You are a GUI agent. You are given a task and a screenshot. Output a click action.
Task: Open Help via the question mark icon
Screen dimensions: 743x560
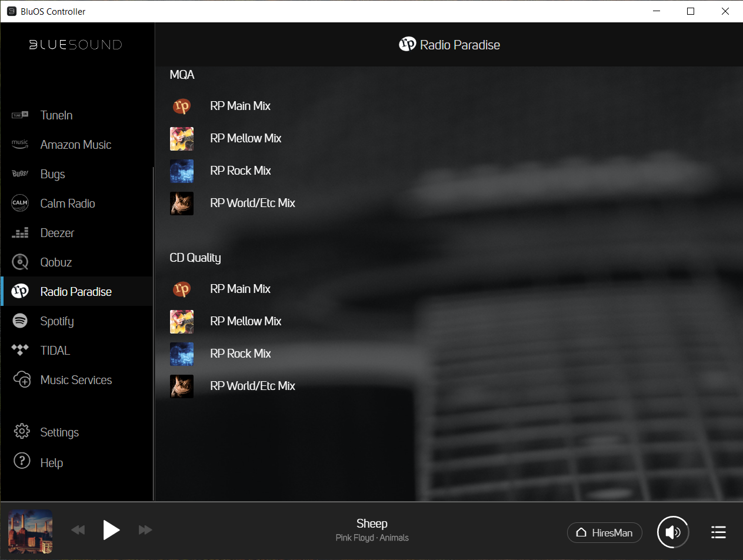22,462
